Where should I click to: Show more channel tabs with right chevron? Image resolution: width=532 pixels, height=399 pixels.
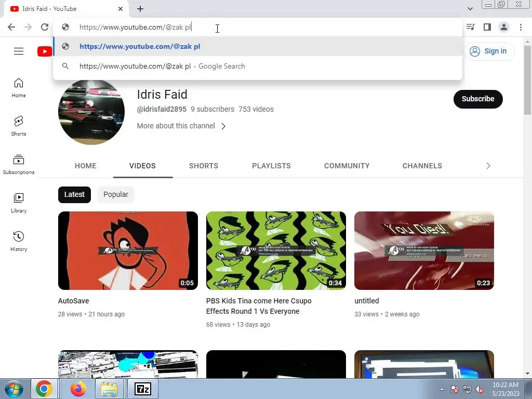pyautogui.click(x=488, y=166)
